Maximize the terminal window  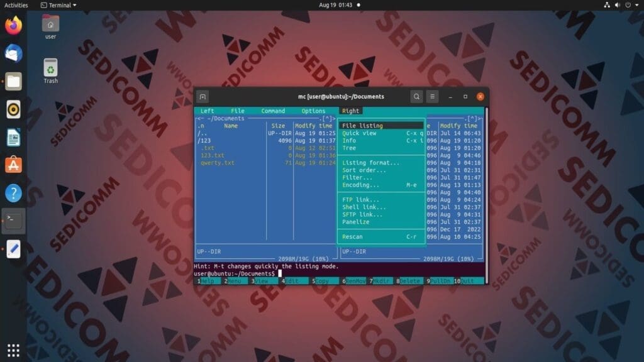pos(465,97)
